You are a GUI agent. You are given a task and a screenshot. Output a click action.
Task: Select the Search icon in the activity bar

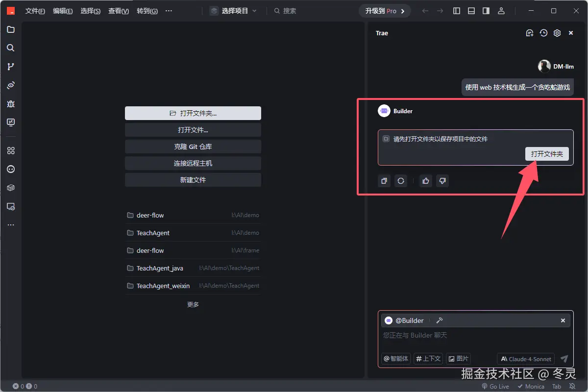tap(11, 48)
